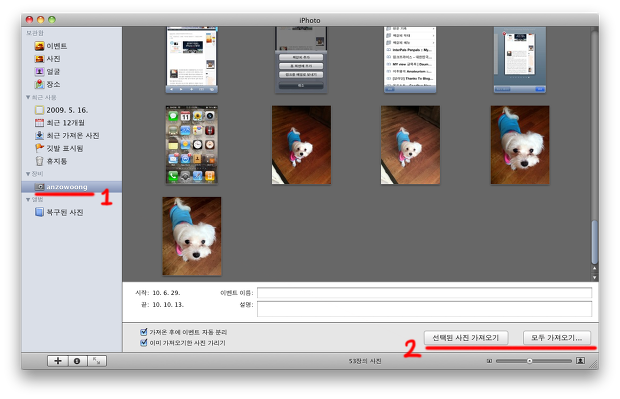The image size is (620, 399).
Task: Click the large thumbnail size icon
Action: pos(580,360)
